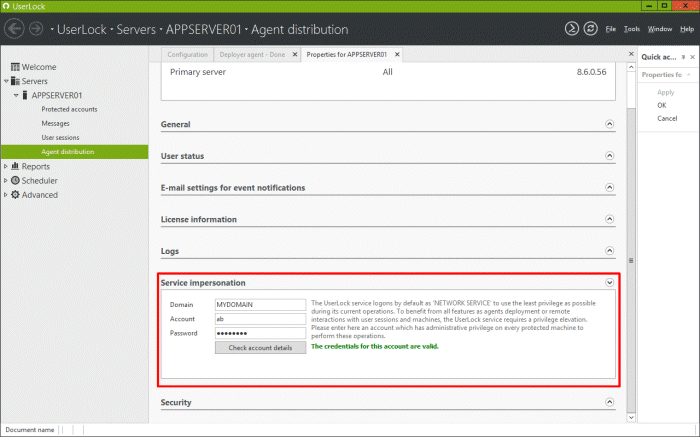This screenshot has height=437, width=700.
Task: Open the Tools menu
Action: tap(632, 29)
